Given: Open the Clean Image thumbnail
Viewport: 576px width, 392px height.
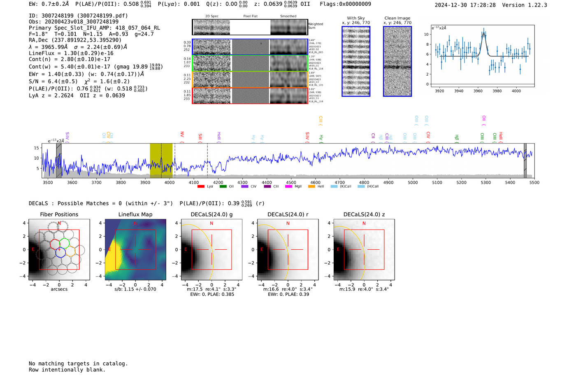Looking at the screenshot, I should 397,61.
